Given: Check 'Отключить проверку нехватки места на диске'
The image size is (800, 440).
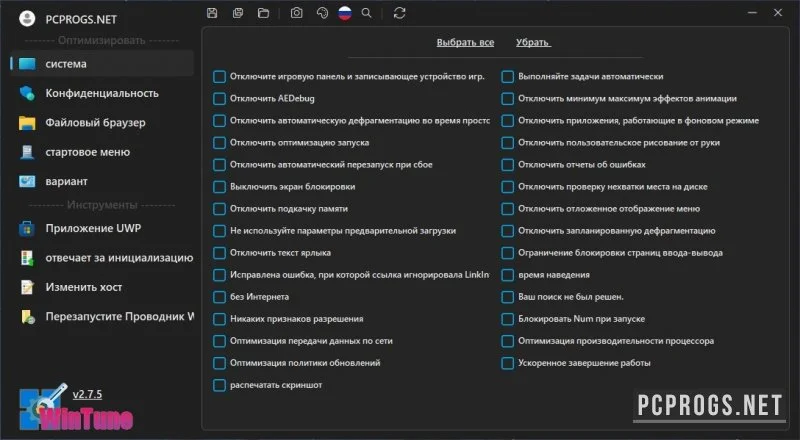Looking at the screenshot, I should click(x=508, y=187).
